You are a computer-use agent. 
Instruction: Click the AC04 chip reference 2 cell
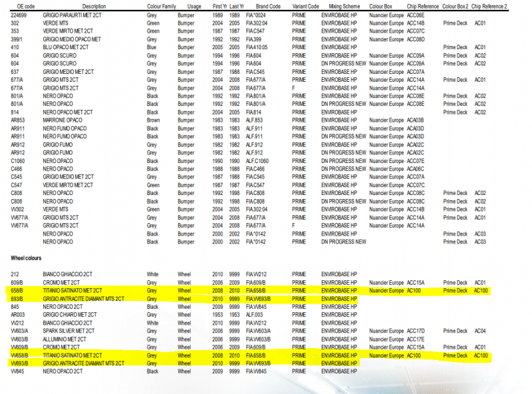click(x=480, y=331)
